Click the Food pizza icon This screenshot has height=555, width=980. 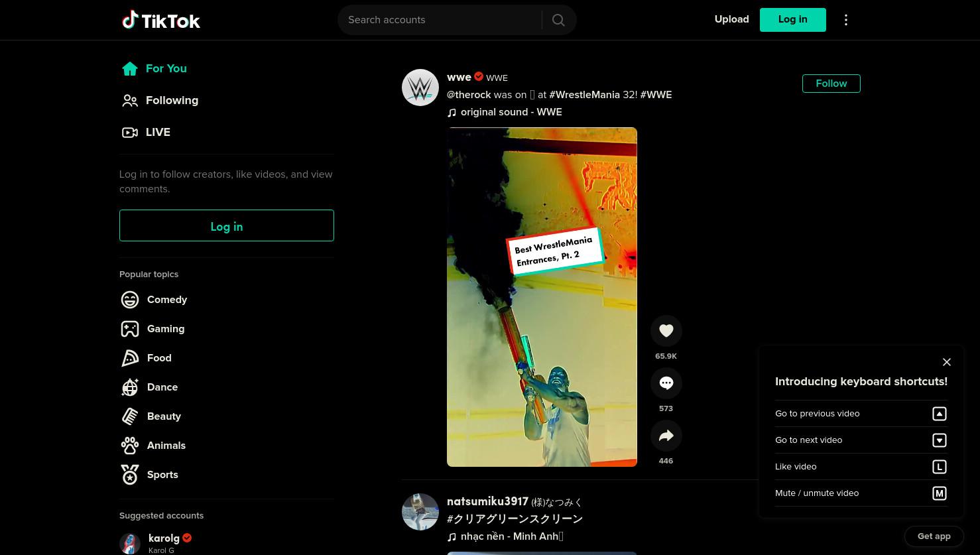pyautogui.click(x=130, y=358)
